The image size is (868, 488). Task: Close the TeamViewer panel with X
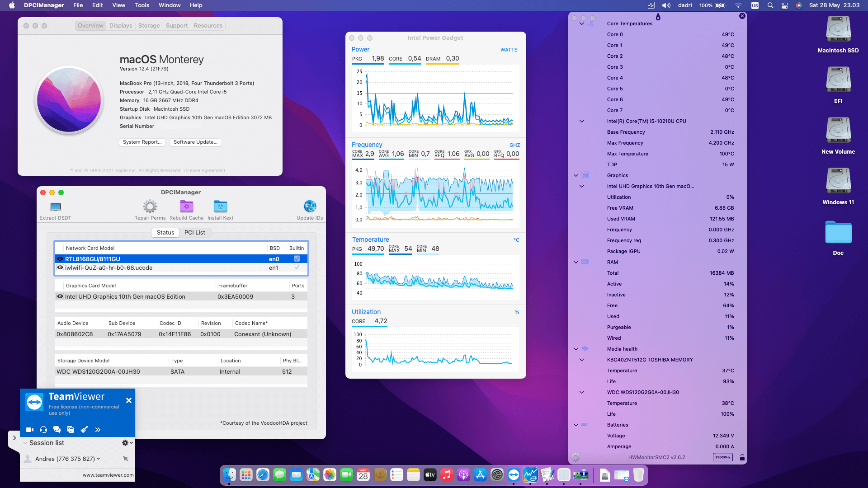(129, 400)
